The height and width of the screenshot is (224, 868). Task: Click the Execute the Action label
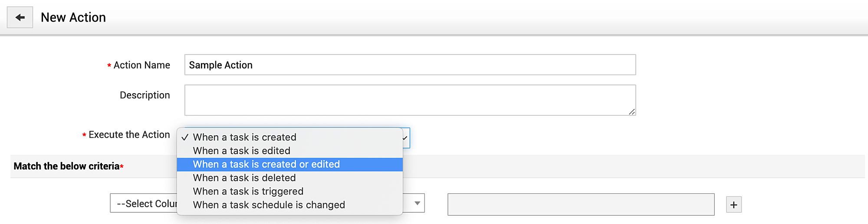pyautogui.click(x=129, y=135)
